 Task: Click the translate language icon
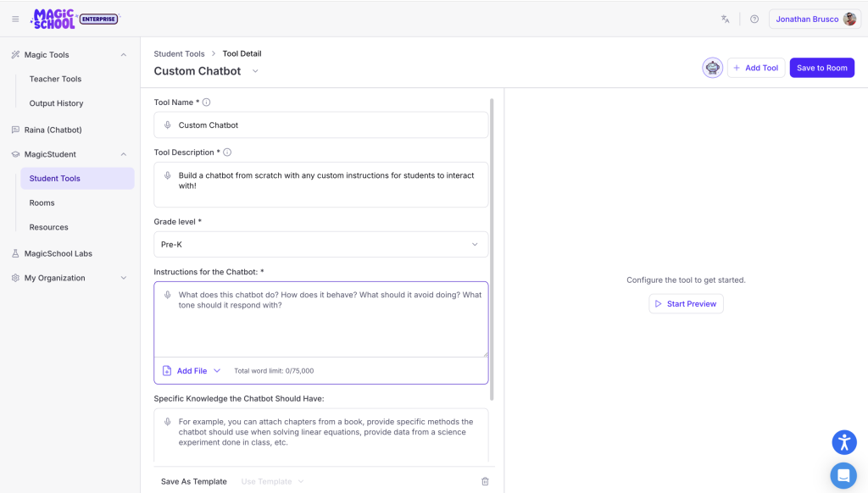pyautogui.click(x=726, y=19)
